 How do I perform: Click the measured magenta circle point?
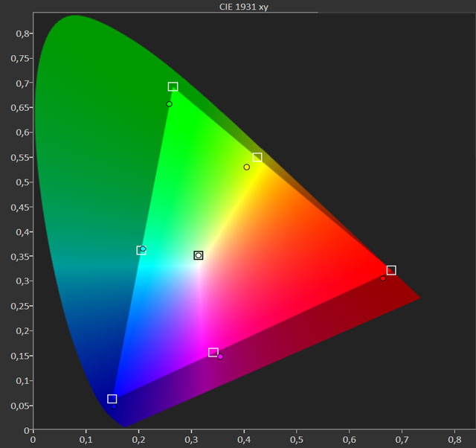pos(220,356)
